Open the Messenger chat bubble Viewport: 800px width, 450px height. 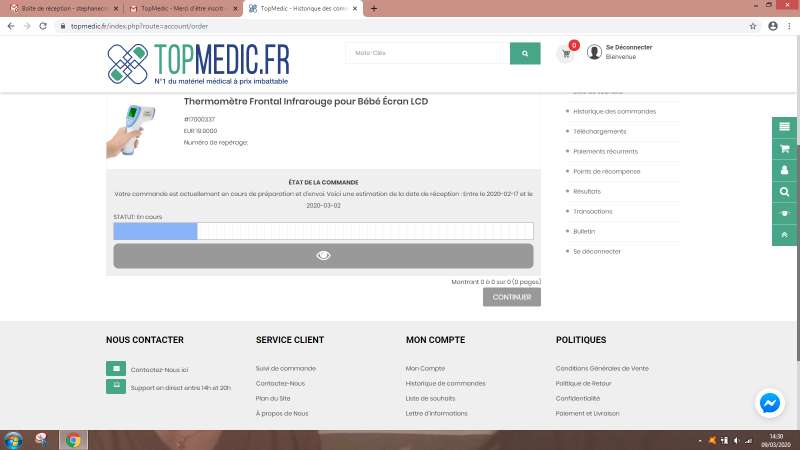769,403
